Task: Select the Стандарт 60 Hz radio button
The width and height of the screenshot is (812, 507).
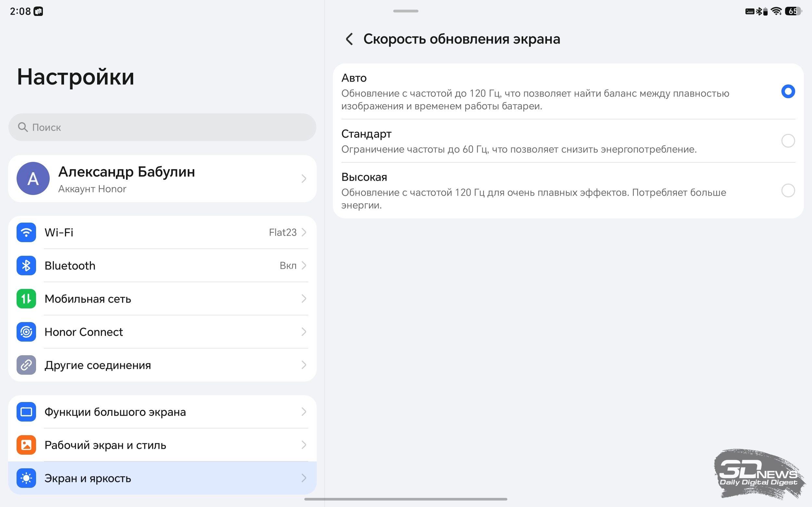Action: 788,141
